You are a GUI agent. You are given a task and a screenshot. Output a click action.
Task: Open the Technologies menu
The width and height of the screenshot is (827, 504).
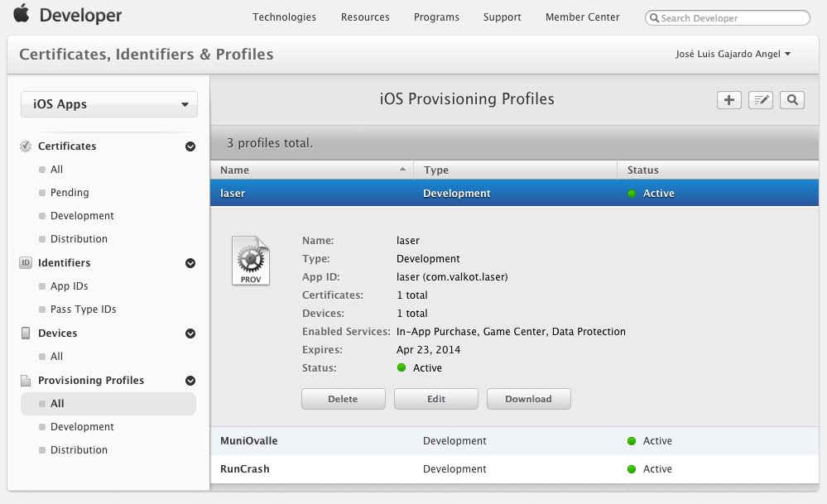pyautogui.click(x=284, y=17)
